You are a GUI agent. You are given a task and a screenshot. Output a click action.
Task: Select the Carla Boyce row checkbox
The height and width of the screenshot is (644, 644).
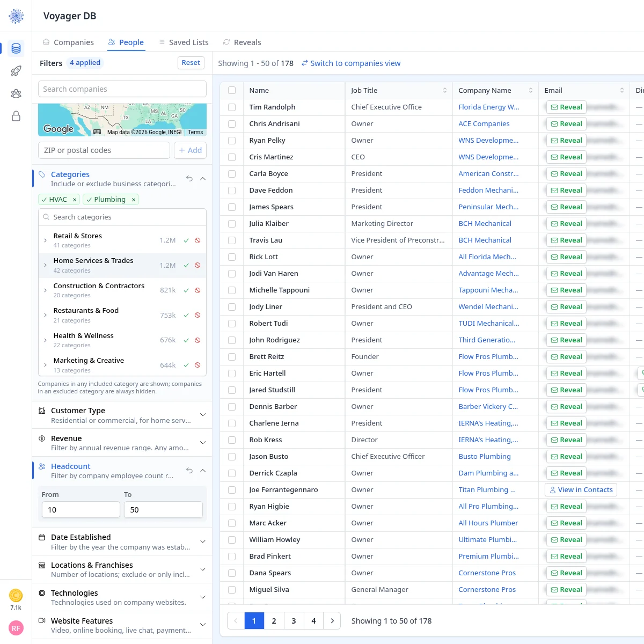232,174
